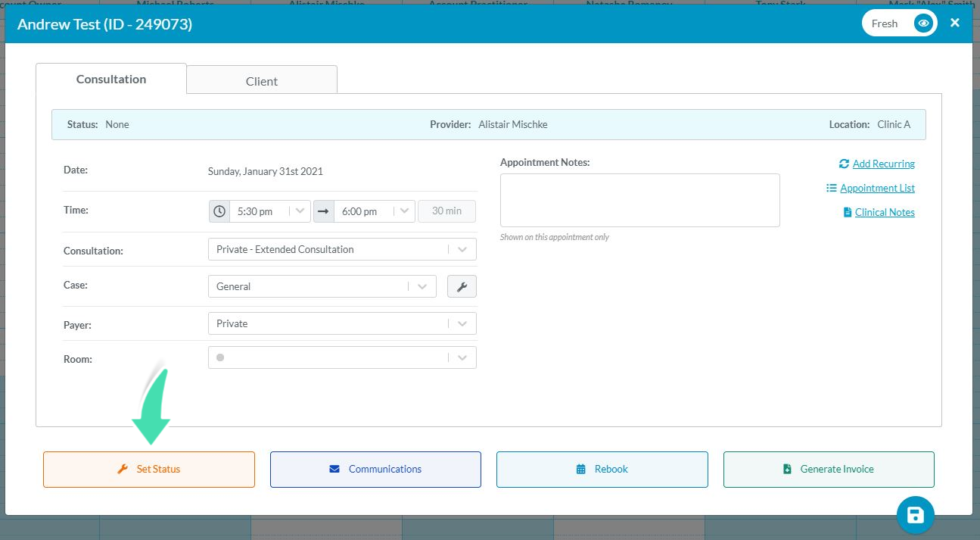Click the clock icon beside start time
Screen dimensions: 980x540
click(x=219, y=211)
